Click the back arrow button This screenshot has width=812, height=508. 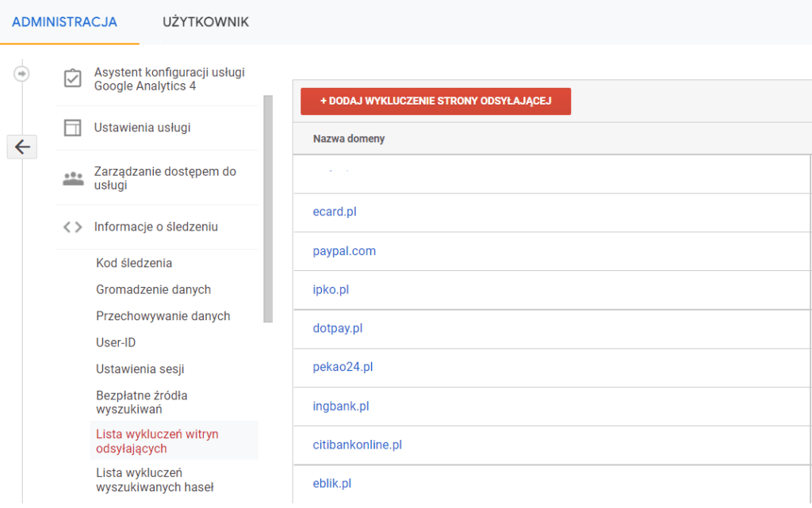(21, 147)
